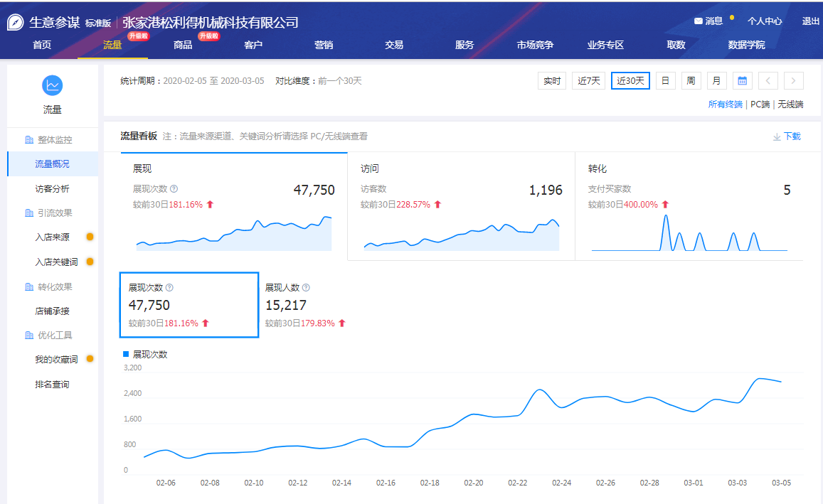The image size is (823, 504).
Task: Click 升级啦 badge above 商品 tab
Action: coord(209,36)
